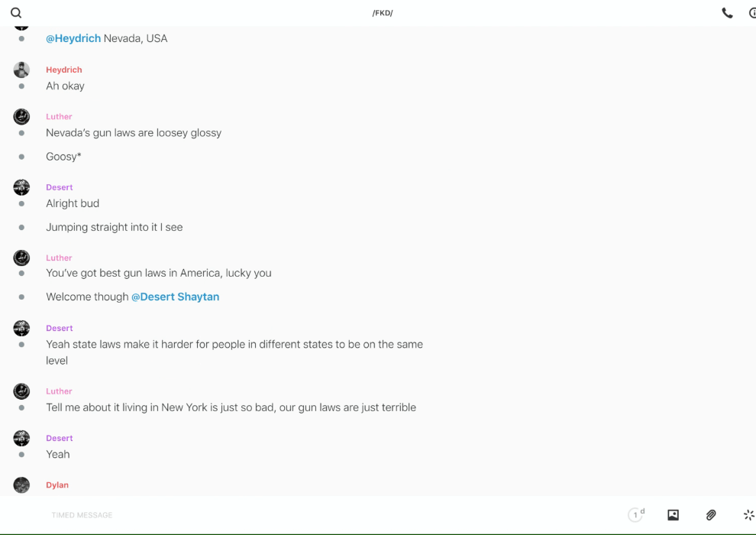This screenshot has width=756, height=535.
Task: Open the conversation search
Action: tap(16, 13)
